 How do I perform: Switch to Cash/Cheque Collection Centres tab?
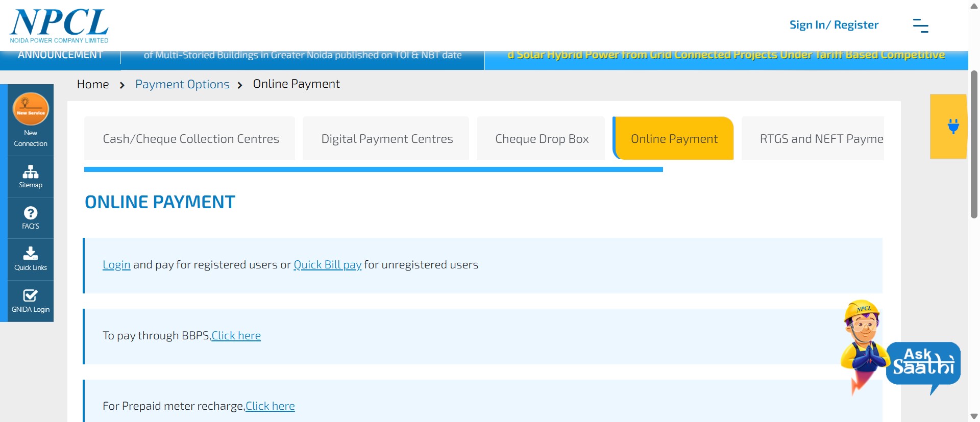click(190, 139)
